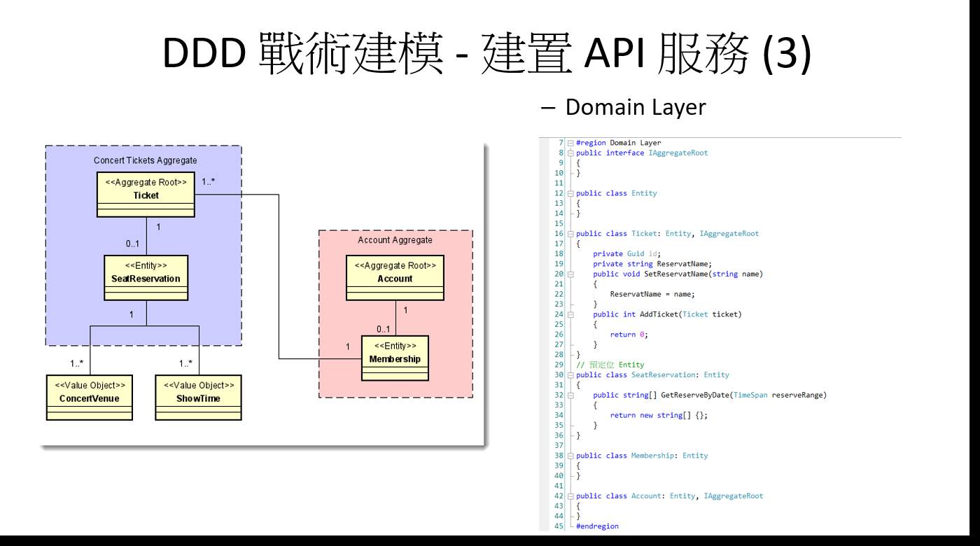The image size is (980, 546).
Task: Select the ConcertVenue Value Object box
Action: click(90, 397)
